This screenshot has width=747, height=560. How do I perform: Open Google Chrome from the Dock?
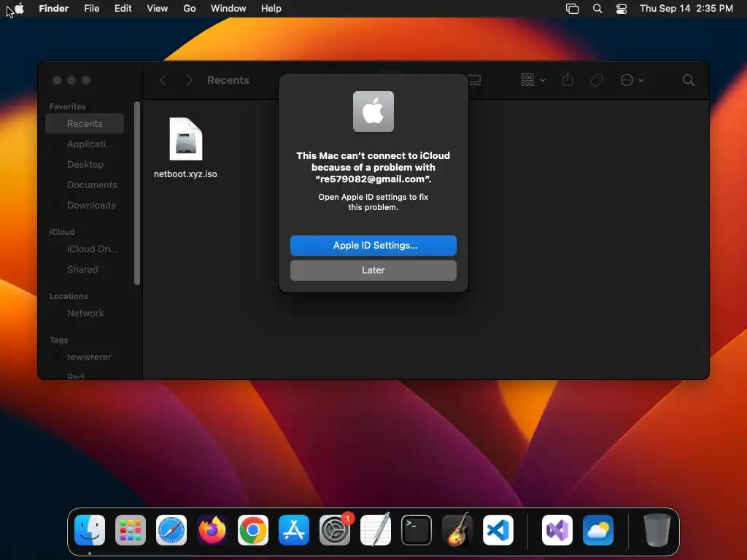[x=253, y=530]
